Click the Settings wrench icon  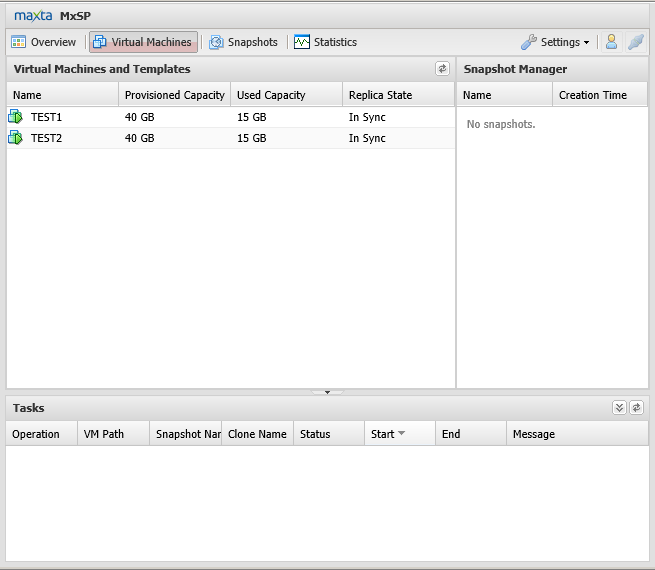click(x=529, y=42)
